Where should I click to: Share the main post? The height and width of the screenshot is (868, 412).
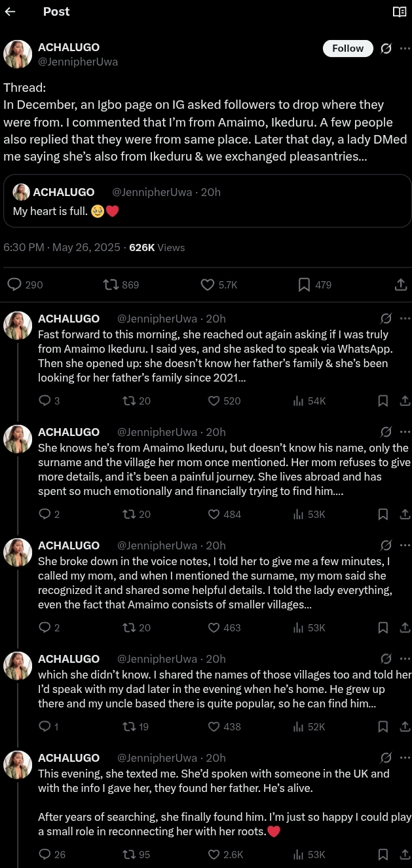401,285
